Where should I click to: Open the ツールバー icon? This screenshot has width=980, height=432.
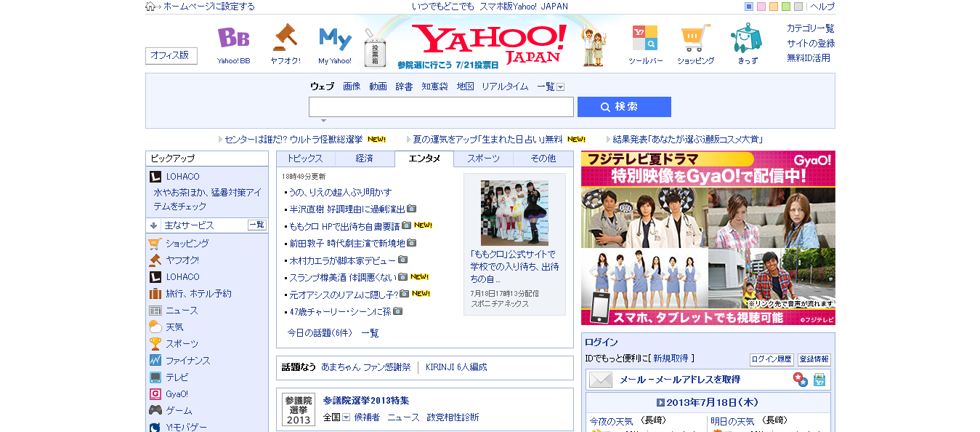[645, 39]
